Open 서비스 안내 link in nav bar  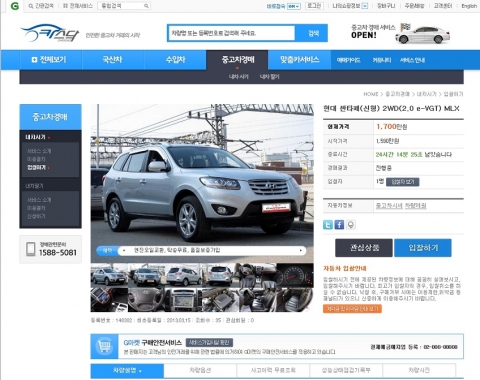coord(412,60)
